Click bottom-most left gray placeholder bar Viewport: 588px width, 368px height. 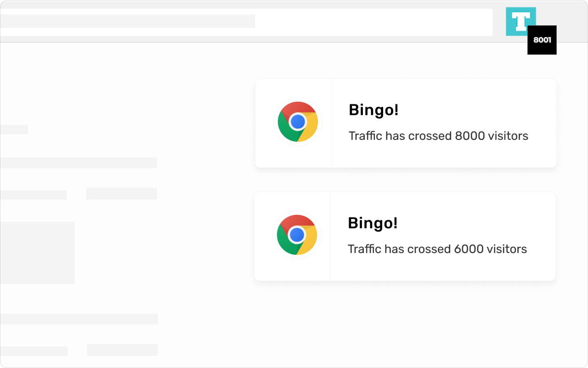pyautogui.click(x=34, y=351)
